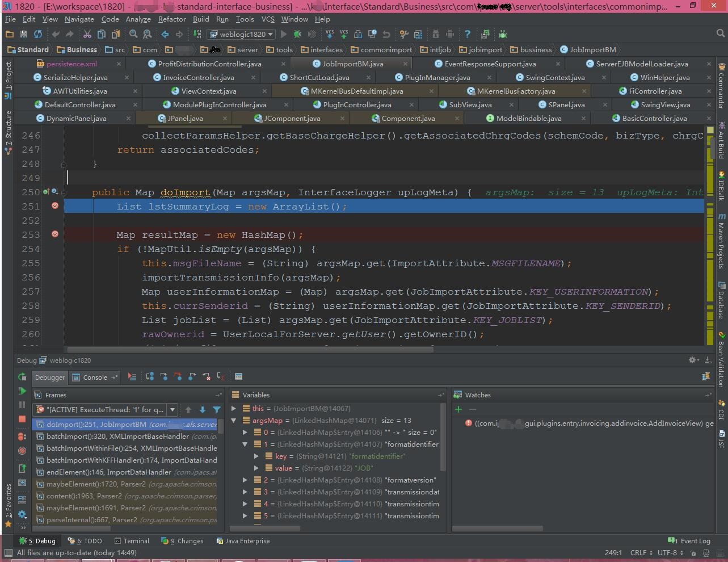Image resolution: width=728 pixels, height=562 pixels.
Task: Open the TODO tool window button
Action: point(85,541)
